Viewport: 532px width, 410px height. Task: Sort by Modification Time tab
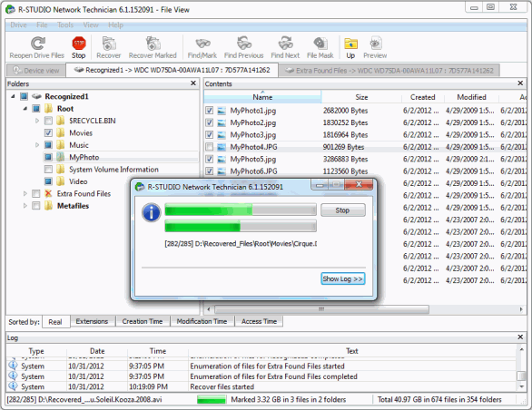pos(202,321)
